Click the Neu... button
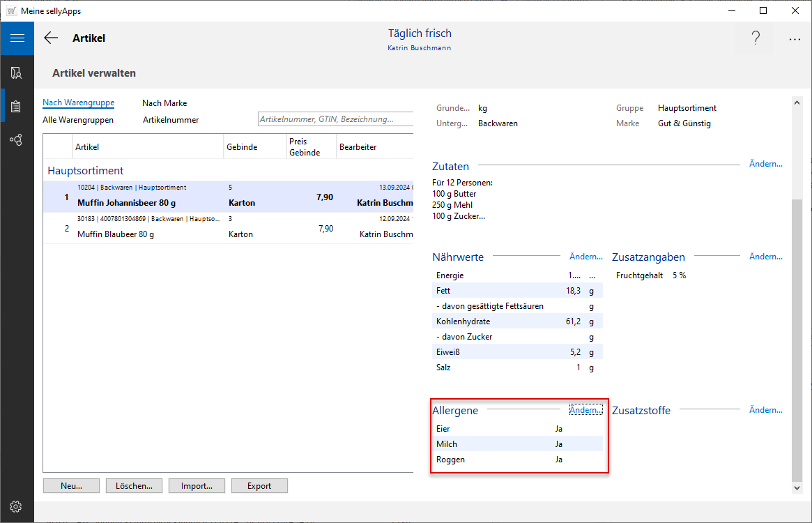812x523 pixels. [71, 486]
